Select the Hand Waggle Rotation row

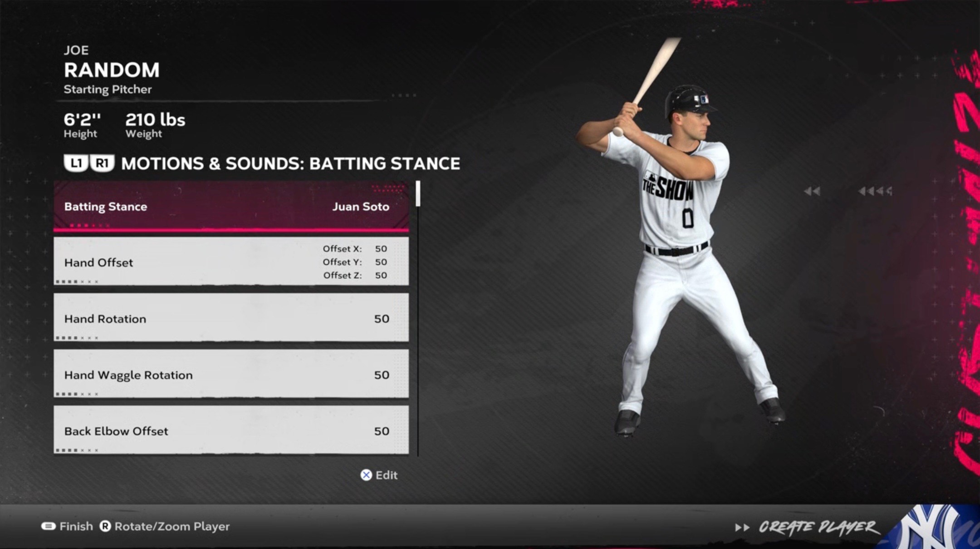231,374
